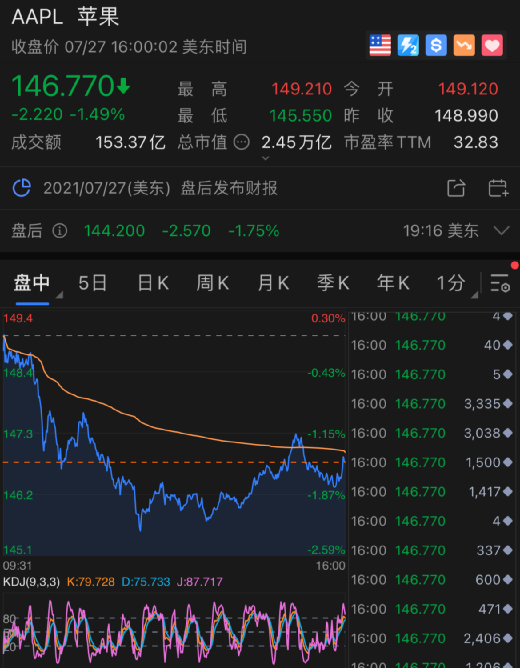Viewport: 520px width, 668px height.
Task: Tap the info icon next to 盘后
Action: point(60,231)
